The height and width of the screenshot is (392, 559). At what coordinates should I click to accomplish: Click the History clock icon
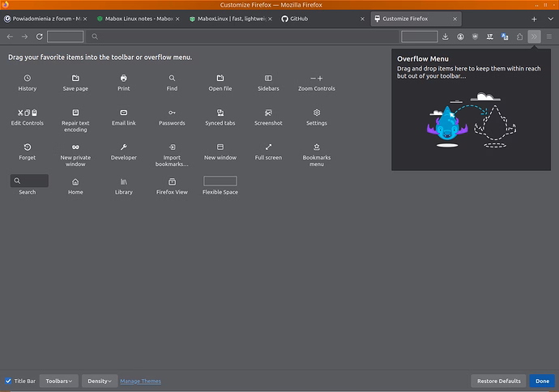pyautogui.click(x=28, y=78)
